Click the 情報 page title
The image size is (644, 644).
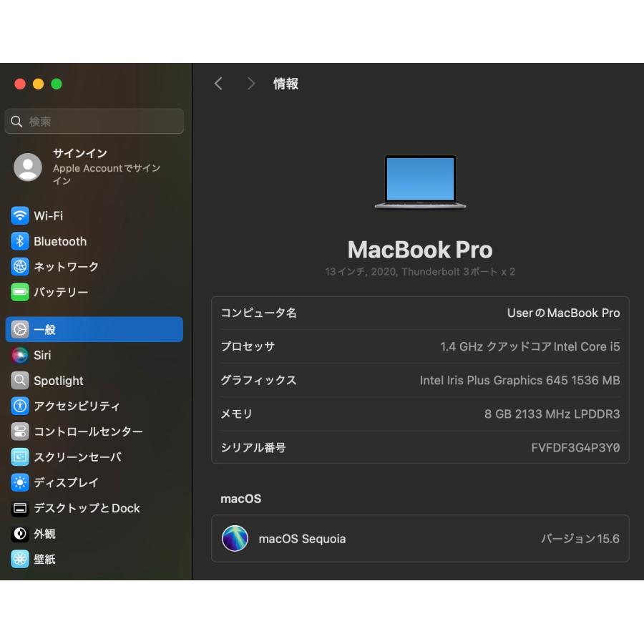286,84
